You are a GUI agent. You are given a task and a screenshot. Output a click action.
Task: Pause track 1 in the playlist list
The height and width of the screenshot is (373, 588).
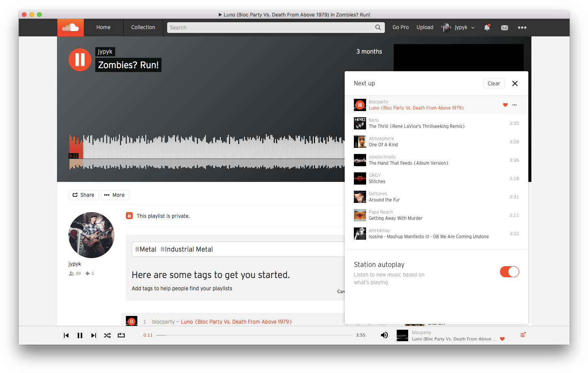point(132,322)
